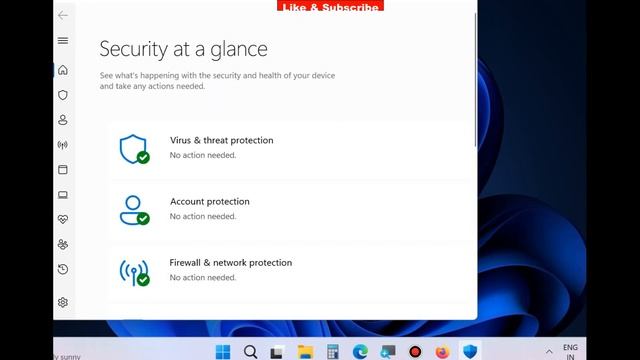This screenshot has width=640, height=360.
Task: Open Firewall & network antenna icon in sidebar
Action: coord(63,145)
